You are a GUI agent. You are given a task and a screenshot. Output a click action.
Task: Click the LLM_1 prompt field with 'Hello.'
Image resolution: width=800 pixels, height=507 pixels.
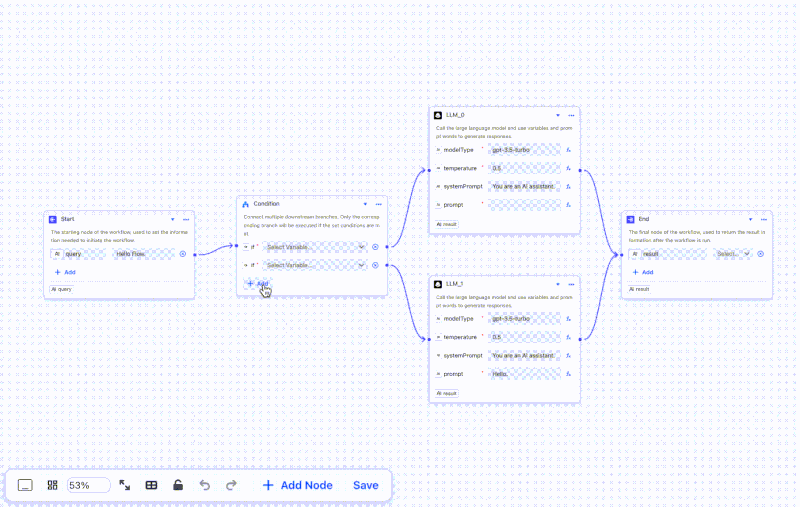pyautogui.click(x=524, y=374)
